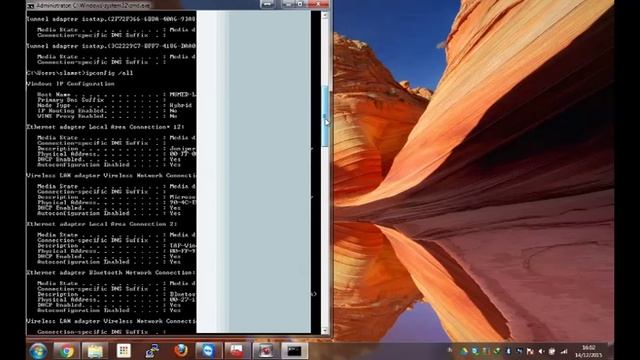Click the Command Prompt title bar icon
Image resolution: width=640 pixels, height=360 pixels.
coord(30,5)
